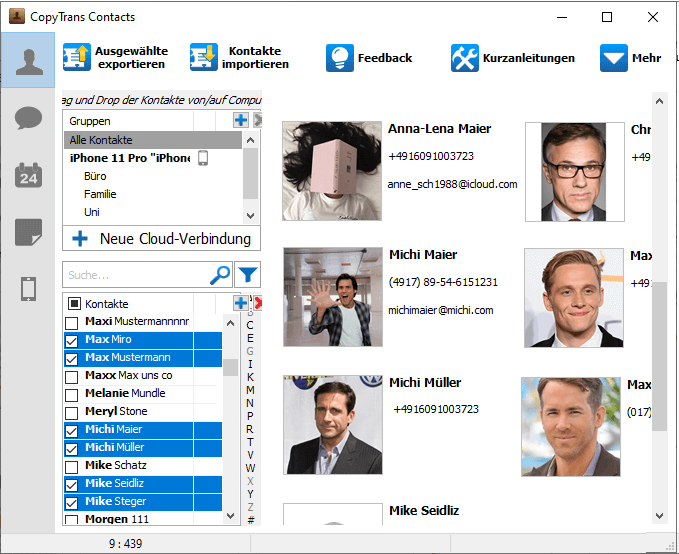Jump to letter P in index
This screenshot has width=679, height=554.
point(250,416)
